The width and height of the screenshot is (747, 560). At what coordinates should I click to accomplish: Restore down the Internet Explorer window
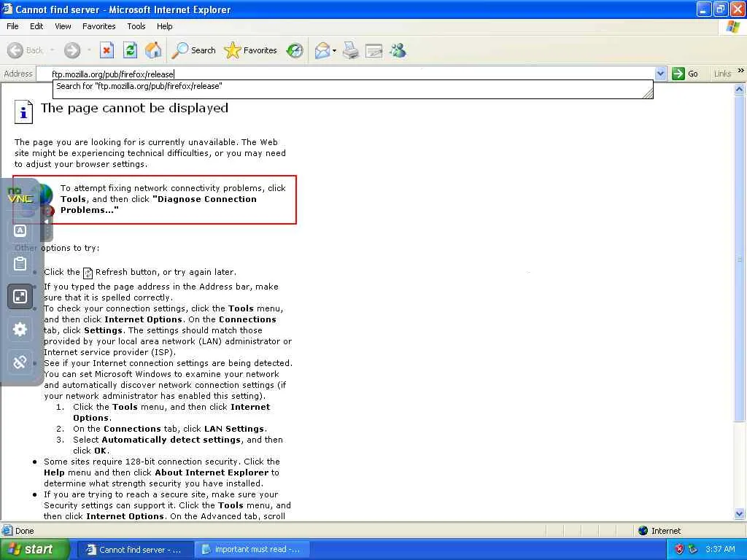720,9
